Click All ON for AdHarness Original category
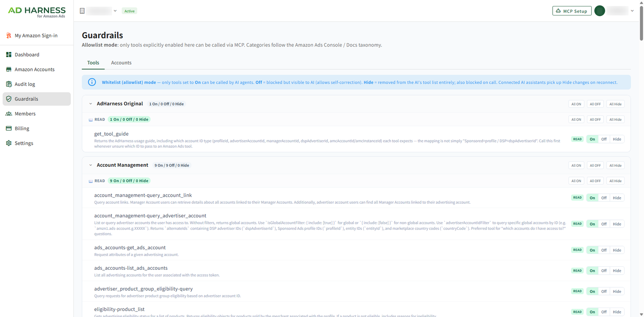 576,104
